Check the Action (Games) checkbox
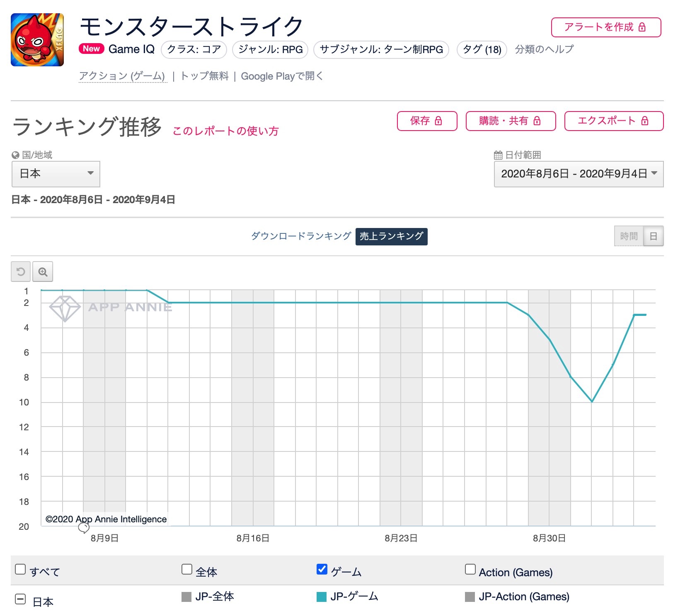 tap(470, 569)
